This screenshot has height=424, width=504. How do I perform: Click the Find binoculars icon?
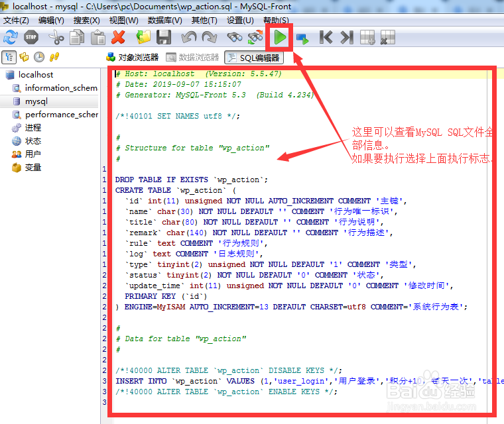(235, 37)
